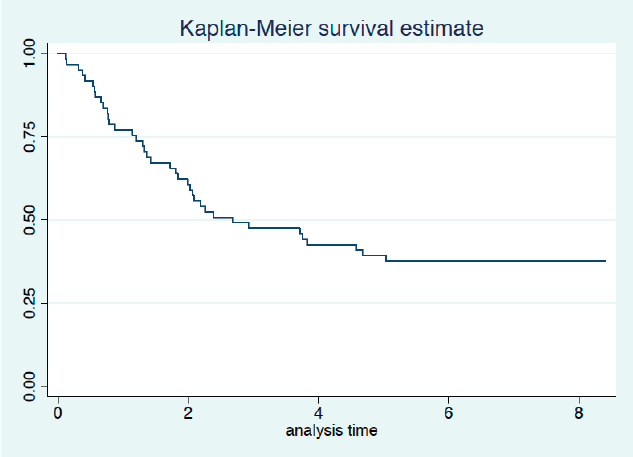The height and width of the screenshot is (457, 633).
Task: Click the flat curve plateau above time 6
Action: coord(448,260)
